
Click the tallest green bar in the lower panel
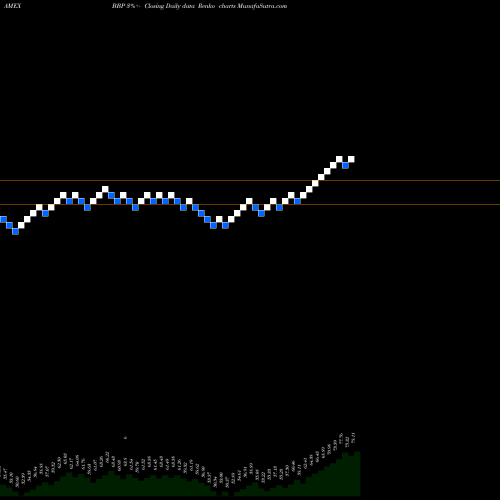[357, 474]
